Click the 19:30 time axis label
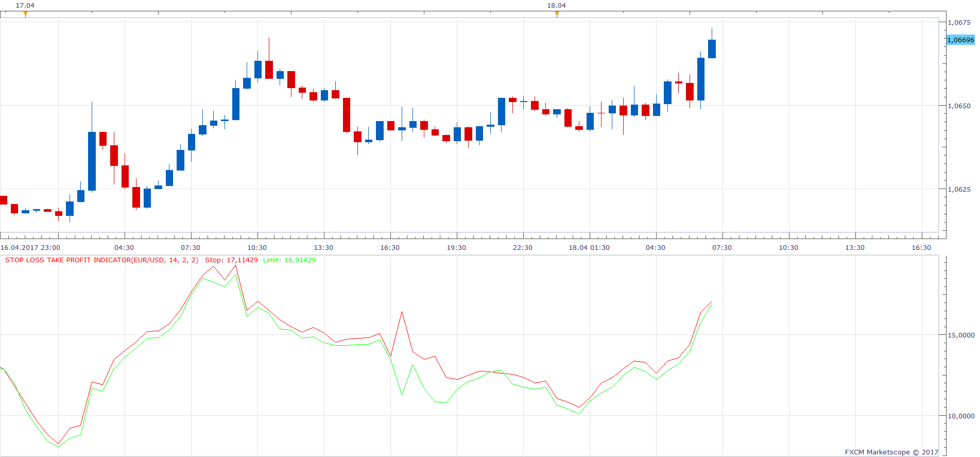Image resolution: width=980 pixels, height=457 pixels. pyautogui.click(x=456, y=248)
